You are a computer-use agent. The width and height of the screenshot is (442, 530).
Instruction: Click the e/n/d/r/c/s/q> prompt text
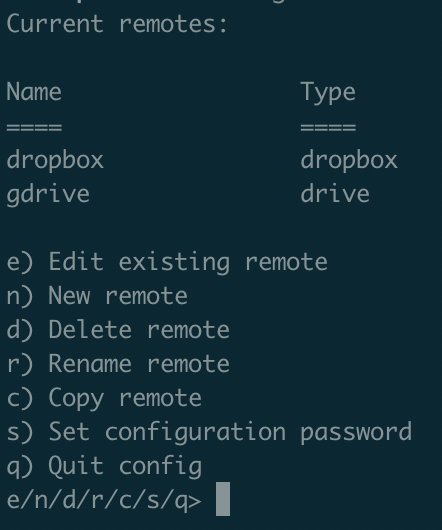104,500
